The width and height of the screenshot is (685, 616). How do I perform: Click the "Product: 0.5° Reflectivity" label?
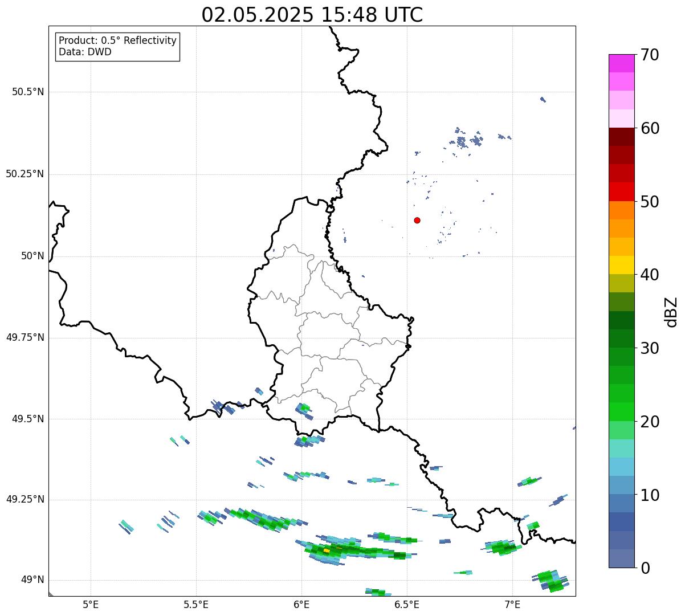coord(117,41)
